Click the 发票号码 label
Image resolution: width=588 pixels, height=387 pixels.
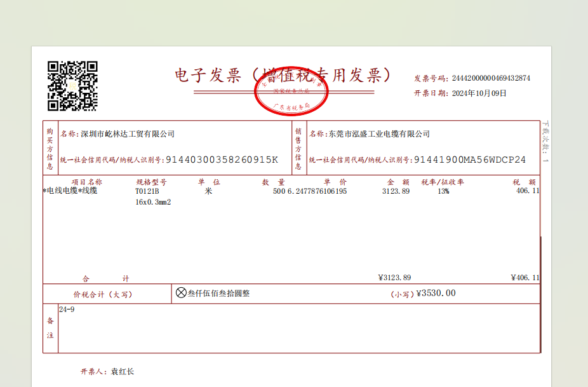tap(431, 78)
